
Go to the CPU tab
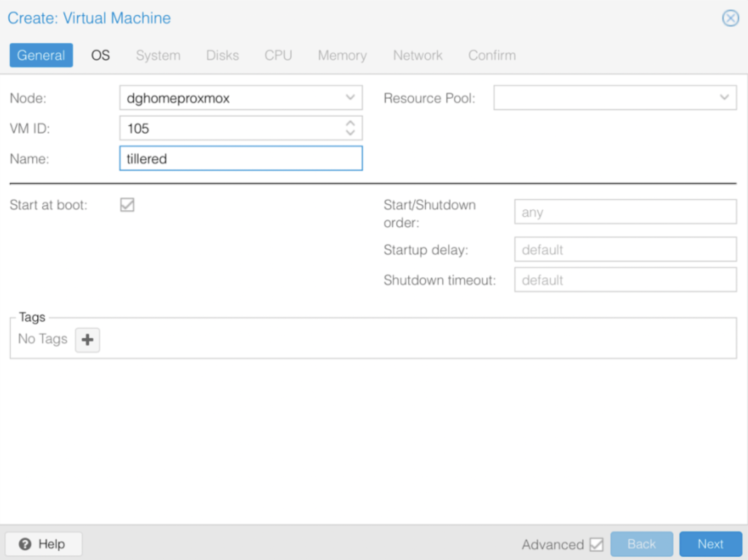tap(278, 55)
